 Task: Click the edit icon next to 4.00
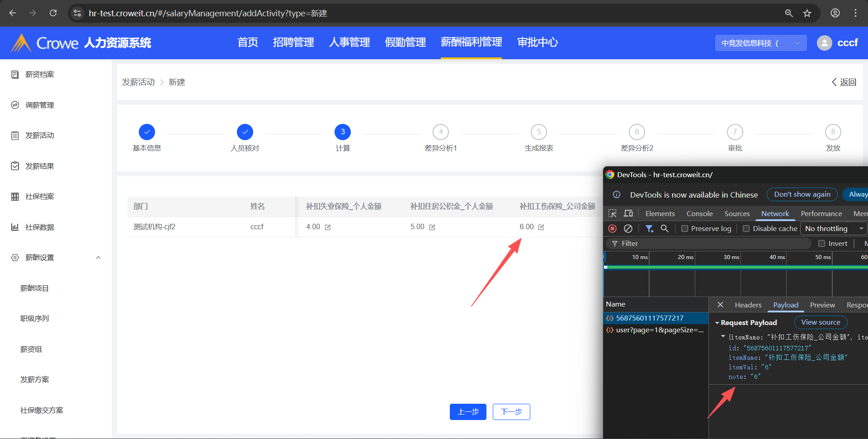point(328,227)
